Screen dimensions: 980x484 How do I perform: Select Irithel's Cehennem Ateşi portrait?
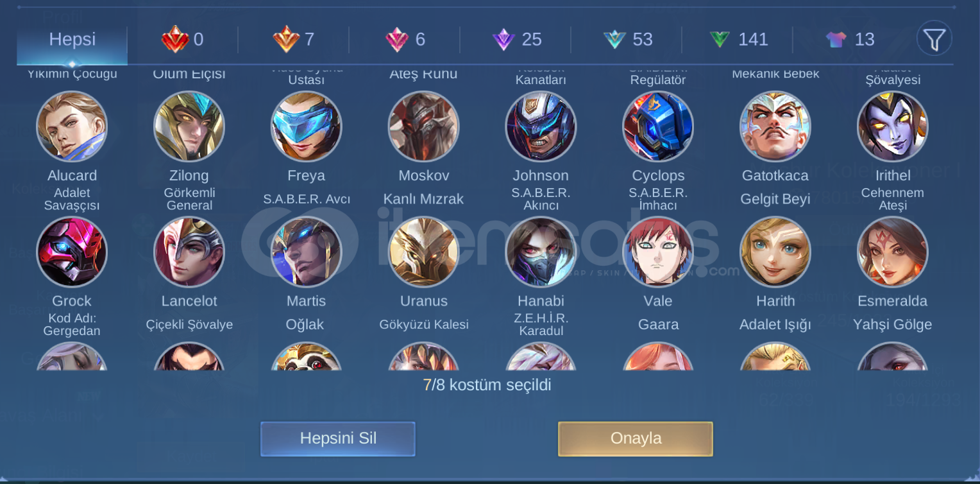pos(893,126)
